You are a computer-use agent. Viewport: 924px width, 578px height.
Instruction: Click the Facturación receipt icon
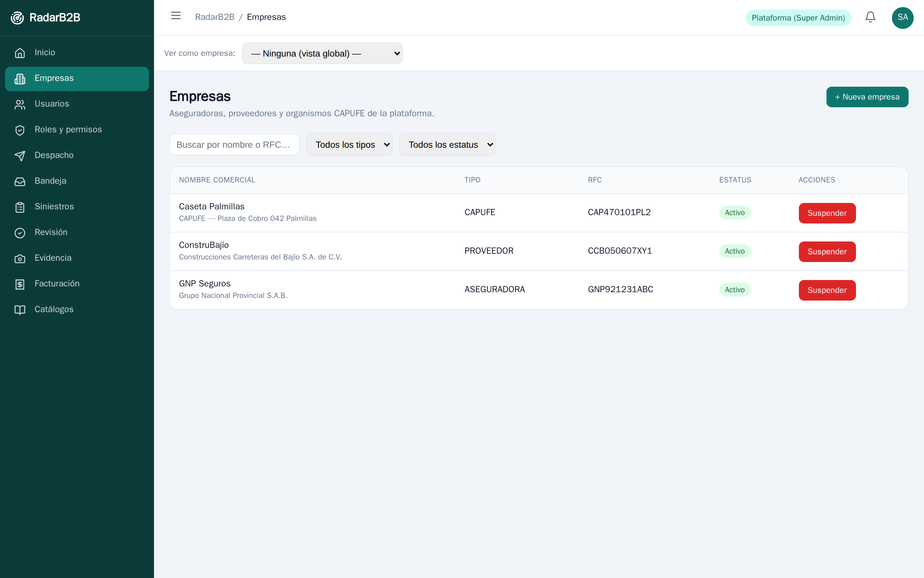(x=20, y=284)
